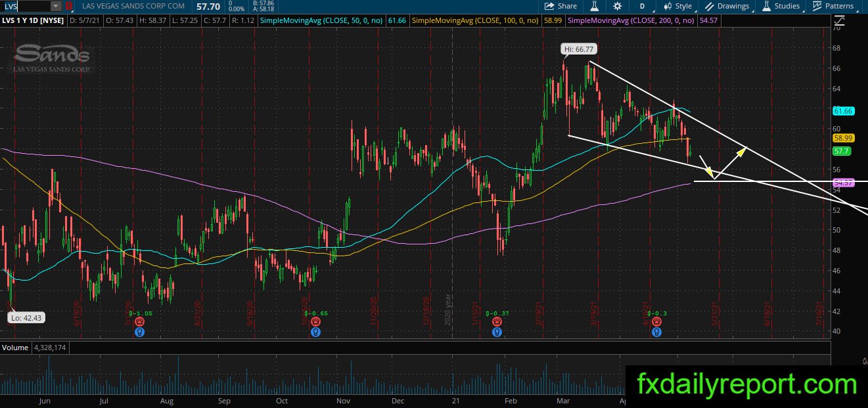Change the D timeframe aggregation selector
Screen dimensions: 868x408
click(642, 6)
